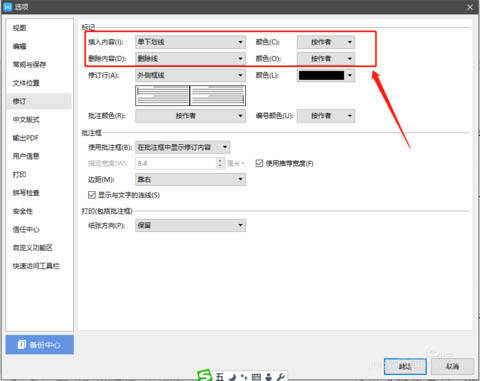Screen dimensions: 480x381
Task: Open the black 颜色(L) color picker
Action: coord(326,75)
